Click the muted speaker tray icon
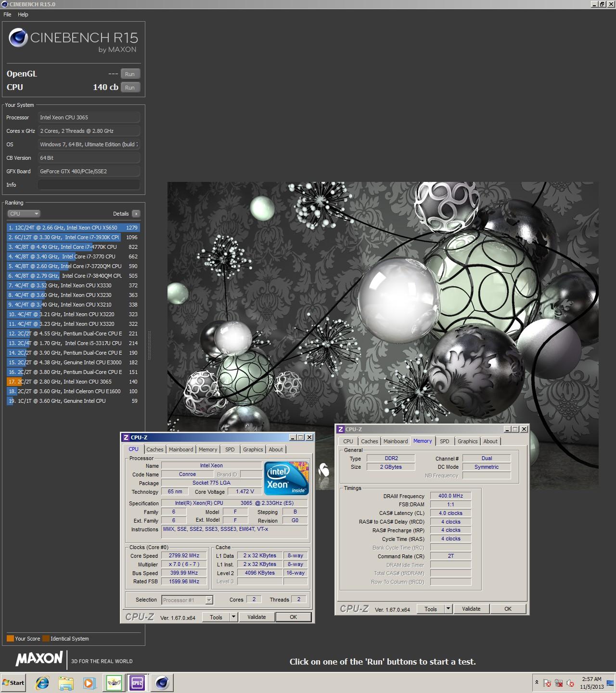This screenshot has height=693, width=616. [570, 683]
